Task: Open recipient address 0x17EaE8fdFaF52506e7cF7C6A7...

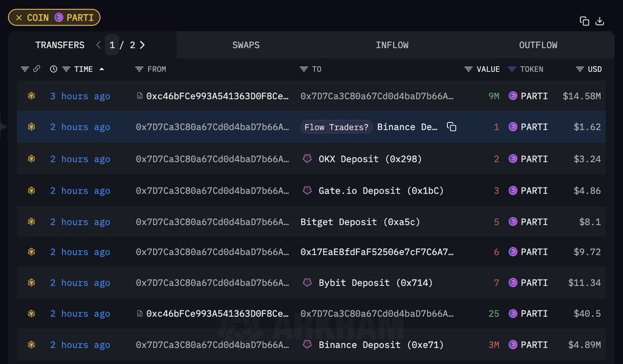Action: [377, 252]
